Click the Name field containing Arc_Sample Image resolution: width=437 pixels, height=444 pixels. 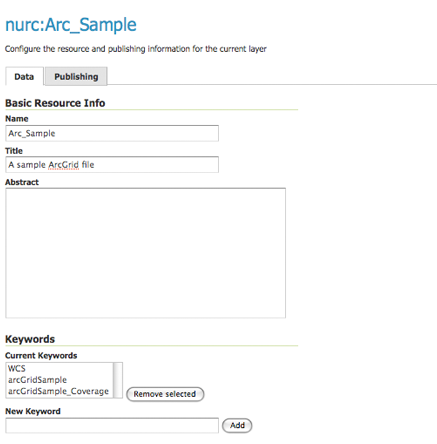[x=112, y=133]
